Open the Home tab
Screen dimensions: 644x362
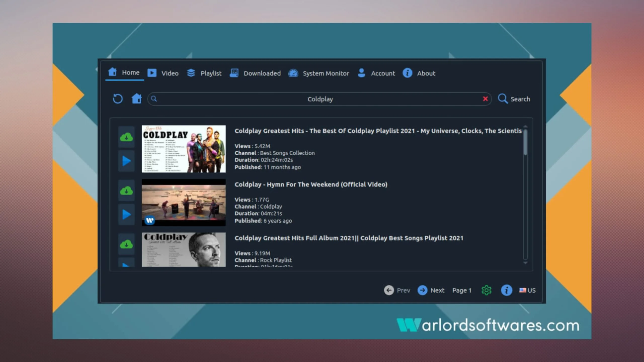(x=124, y=73)
